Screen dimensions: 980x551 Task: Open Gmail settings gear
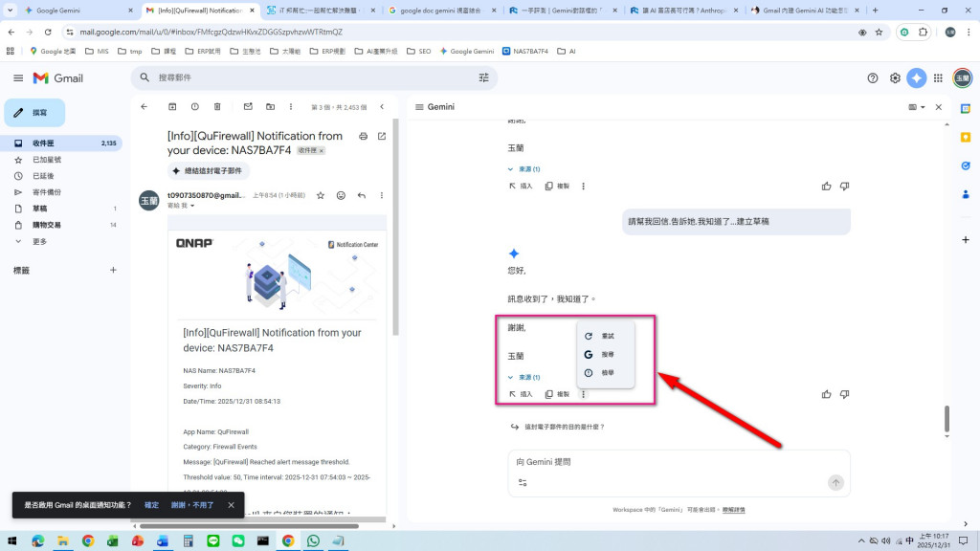(895, 78)
